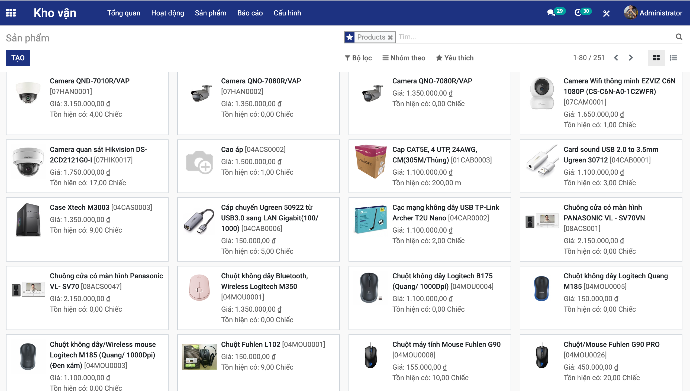Open Card sound USB Ugreen 30712 thumbnail
This screenshot has height=391, width=690.
(542, 161)
